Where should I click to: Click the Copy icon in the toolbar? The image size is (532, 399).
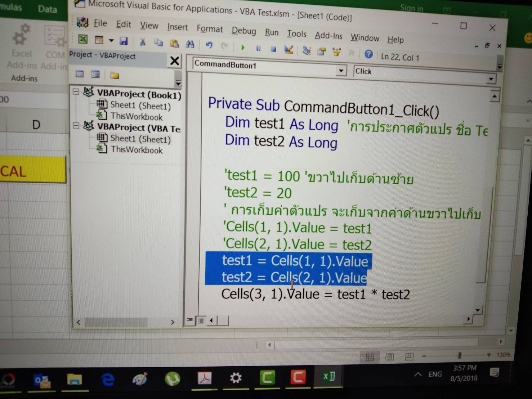click(158, 43)
